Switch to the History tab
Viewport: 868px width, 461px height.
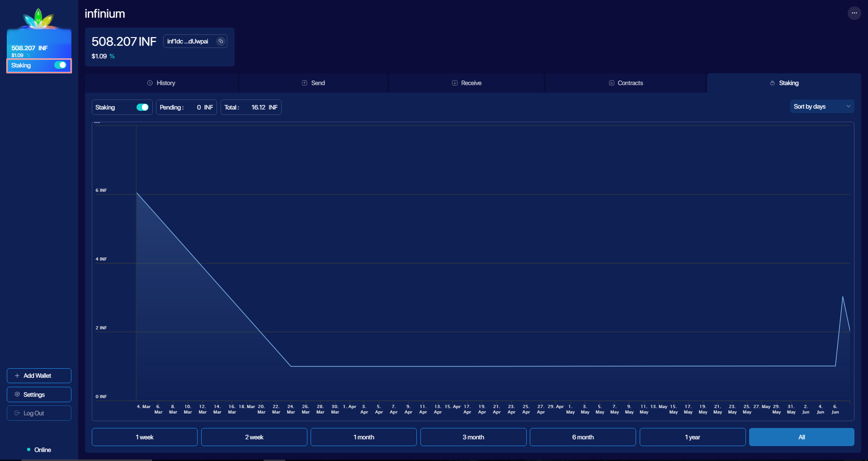point(161,83)
